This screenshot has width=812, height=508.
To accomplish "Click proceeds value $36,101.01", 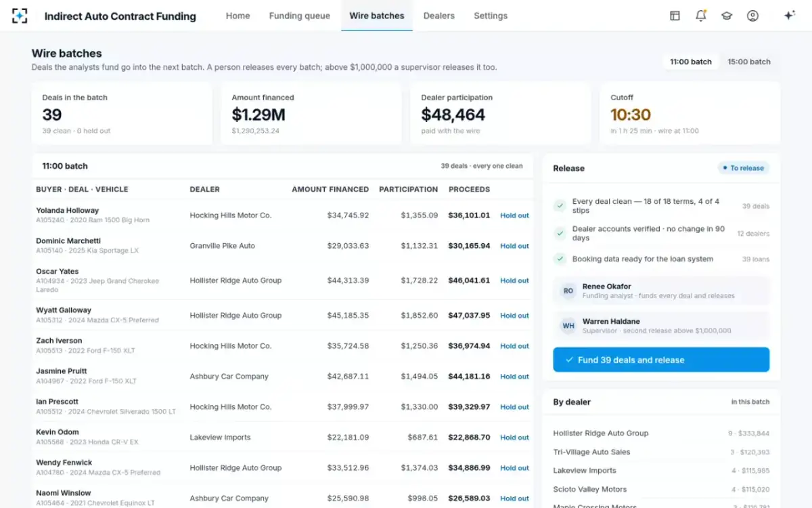I will pos(469,215).
